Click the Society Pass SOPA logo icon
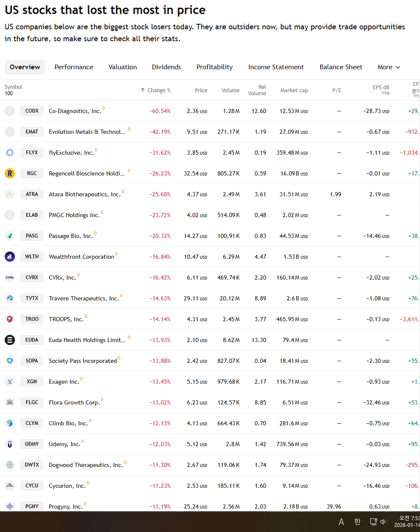 [x=10, y=361]
